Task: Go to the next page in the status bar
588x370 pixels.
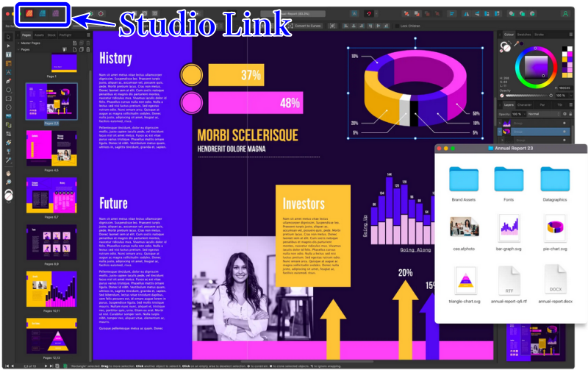Action: (x=46, y=366)
